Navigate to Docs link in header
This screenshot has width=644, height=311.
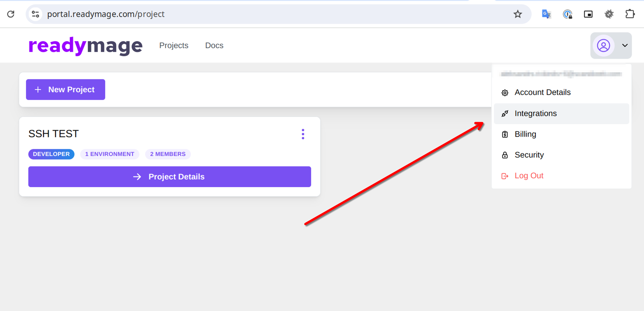(214, 45)
